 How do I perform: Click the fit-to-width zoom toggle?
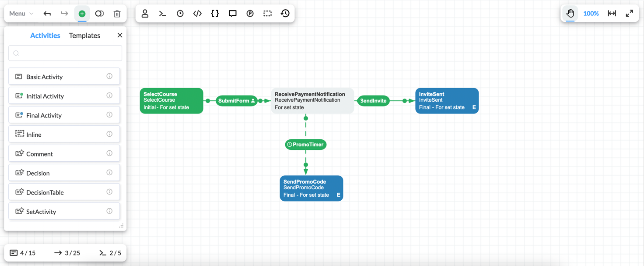point(612,13)
